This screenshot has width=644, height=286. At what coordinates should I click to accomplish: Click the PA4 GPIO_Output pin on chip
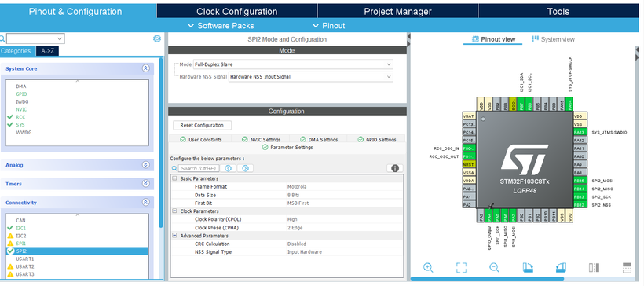pyautogui.click(x=489, y=214)
